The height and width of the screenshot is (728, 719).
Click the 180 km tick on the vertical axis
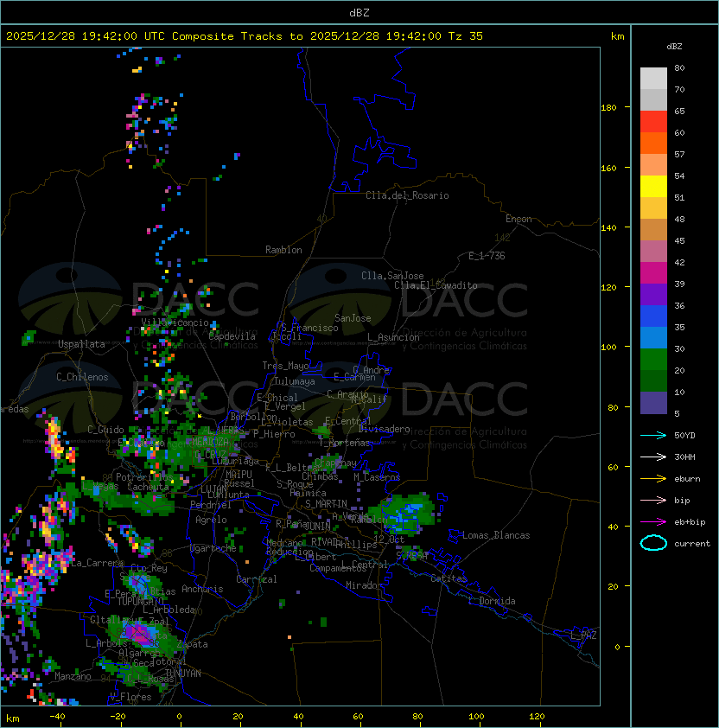click(608, 108)
